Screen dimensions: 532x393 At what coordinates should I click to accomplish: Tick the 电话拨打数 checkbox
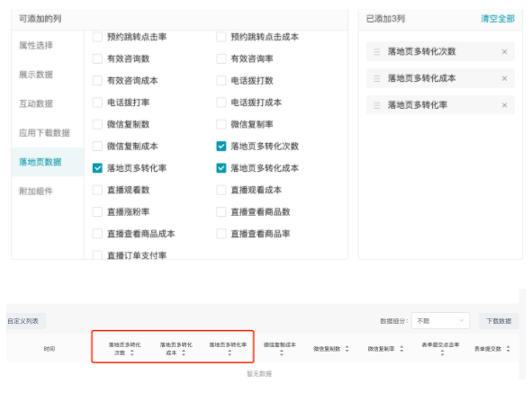[221, 81]
